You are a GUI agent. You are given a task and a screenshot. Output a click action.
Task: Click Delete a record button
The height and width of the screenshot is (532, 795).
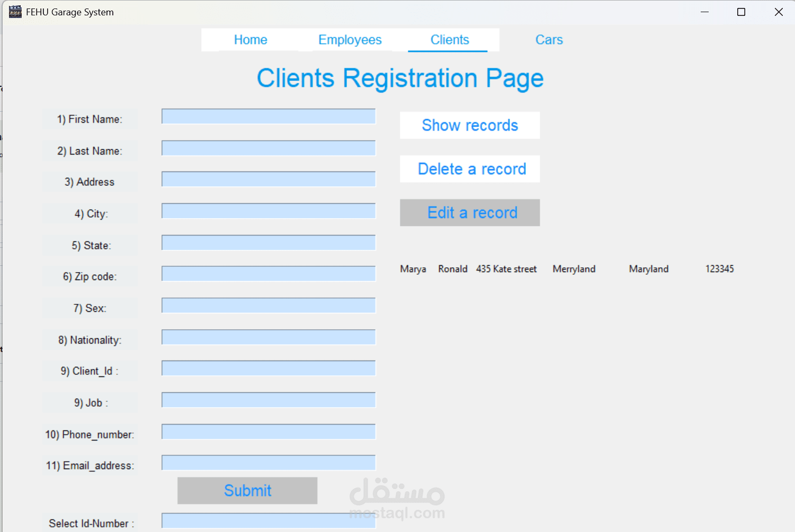pyautogui.click(x=470, y=169)
